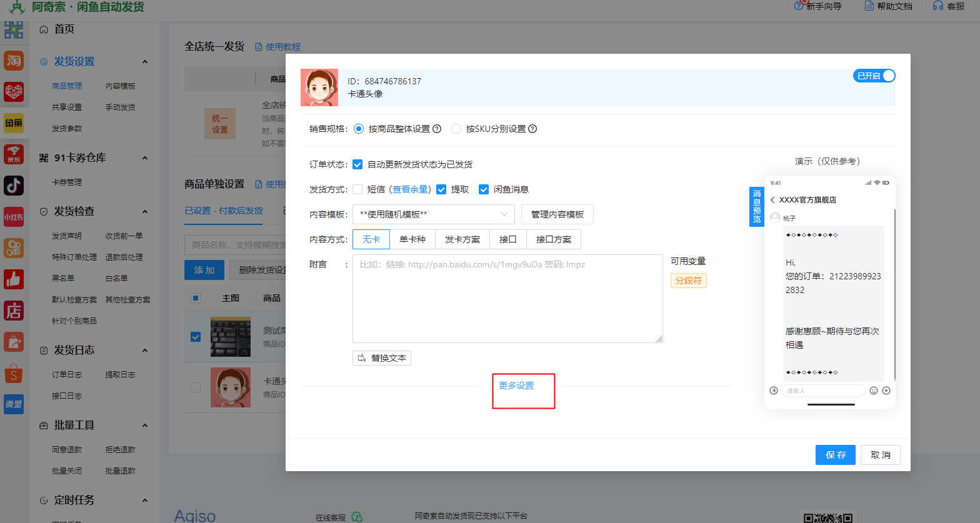
Task: Open the 内容模板 random template dropdown
Action: coord(434,214)
